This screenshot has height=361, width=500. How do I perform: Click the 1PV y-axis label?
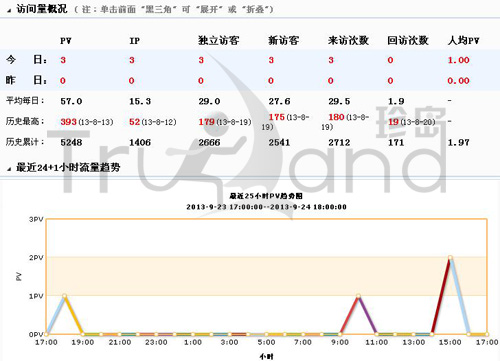coord(36,296)
